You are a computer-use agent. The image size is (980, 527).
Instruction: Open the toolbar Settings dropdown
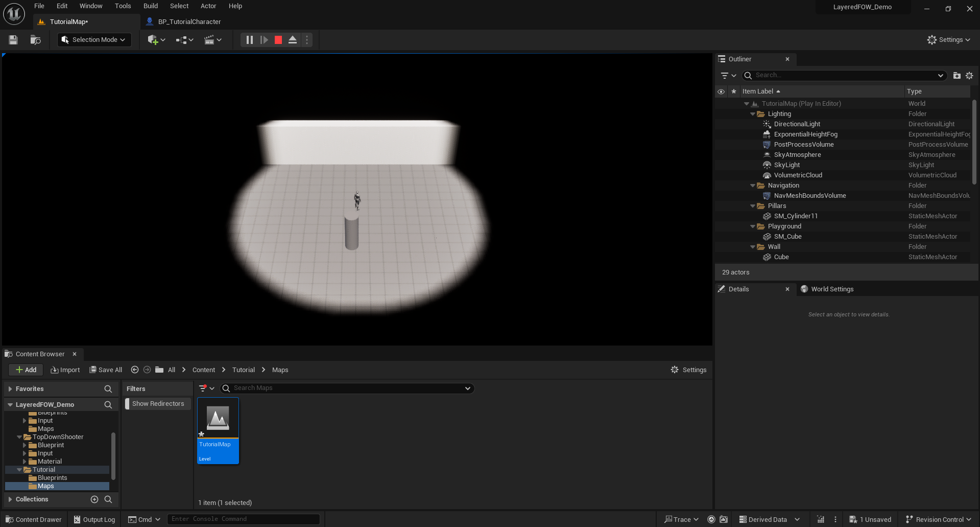[x=949, y=40]
